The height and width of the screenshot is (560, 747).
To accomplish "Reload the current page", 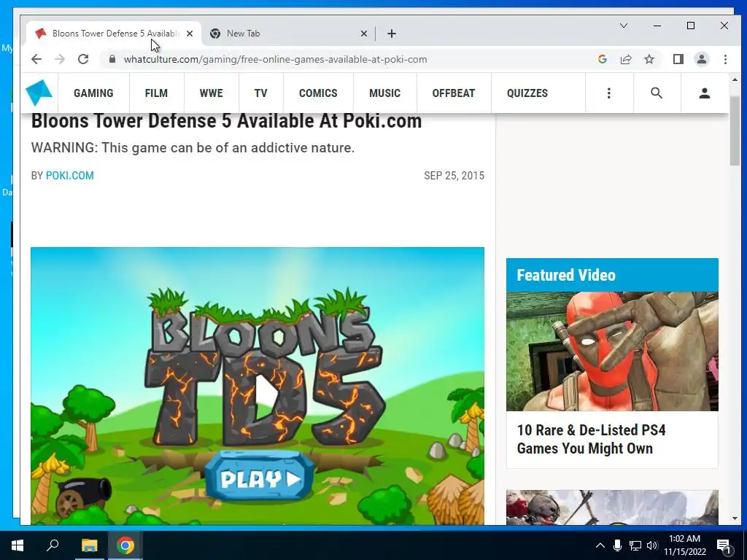I will pyautogui.click(x=83, y=59).
